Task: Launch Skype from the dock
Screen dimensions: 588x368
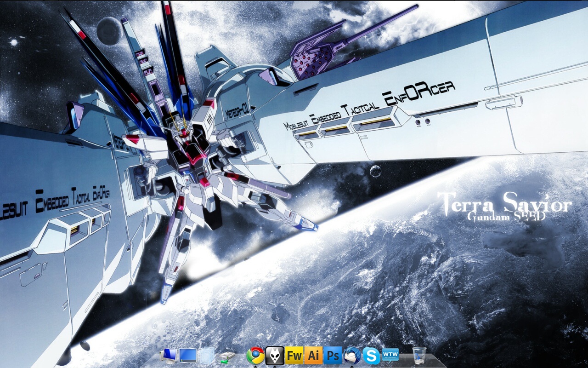Action: pyautogui.click(x=371, y=356)
